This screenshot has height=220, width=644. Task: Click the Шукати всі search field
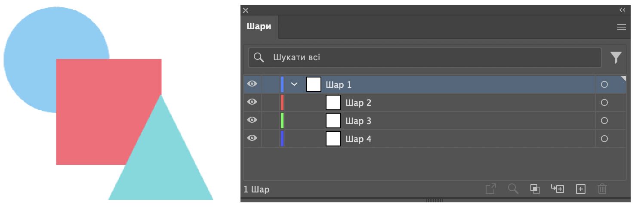click(x=430, y=58)
